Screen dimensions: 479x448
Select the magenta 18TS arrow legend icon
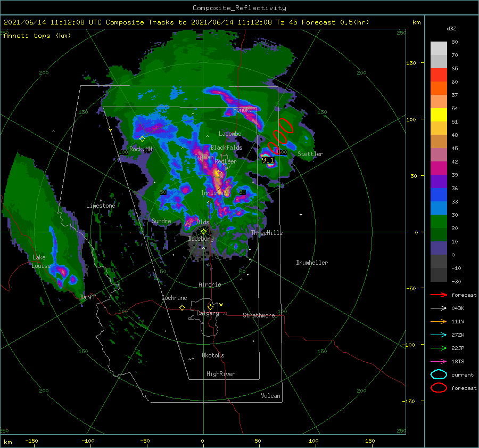click(x=439, y=362)
